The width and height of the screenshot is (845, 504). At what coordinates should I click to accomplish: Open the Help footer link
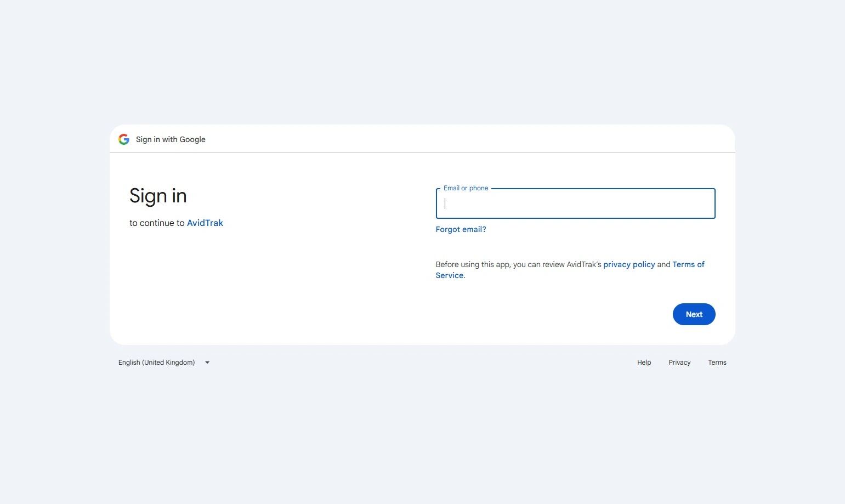coord(644,363)
